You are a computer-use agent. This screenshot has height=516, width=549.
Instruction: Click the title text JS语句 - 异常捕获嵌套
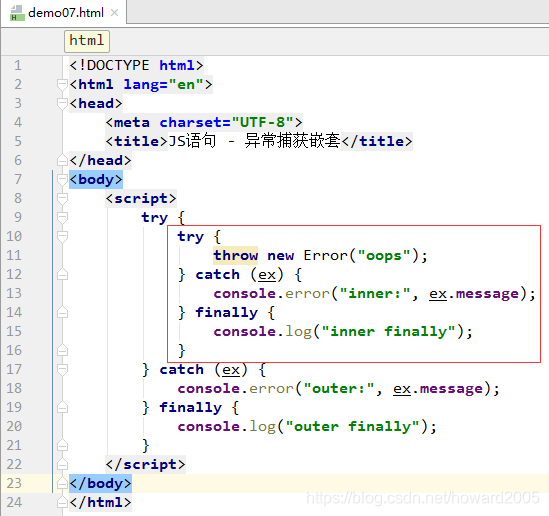255,141
